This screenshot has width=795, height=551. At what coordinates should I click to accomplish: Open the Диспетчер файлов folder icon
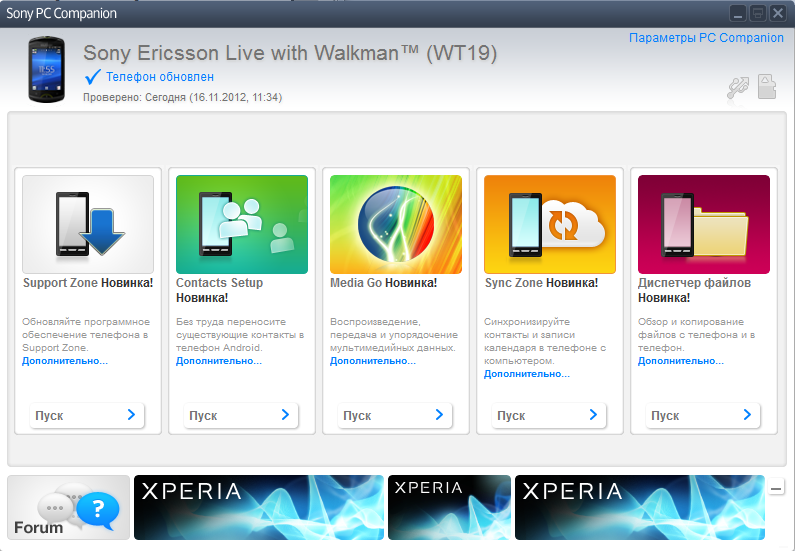(x=704, y=224)
